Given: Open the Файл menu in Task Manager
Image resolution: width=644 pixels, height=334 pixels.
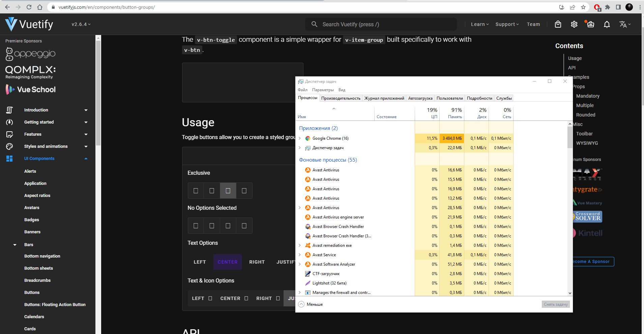Looking at the screenshot, I should point(302,90).
